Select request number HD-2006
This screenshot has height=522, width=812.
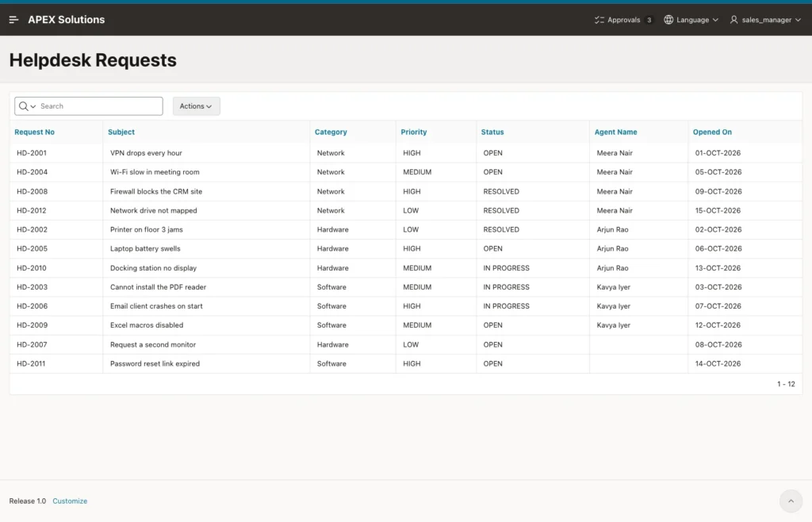coord(32,306)
